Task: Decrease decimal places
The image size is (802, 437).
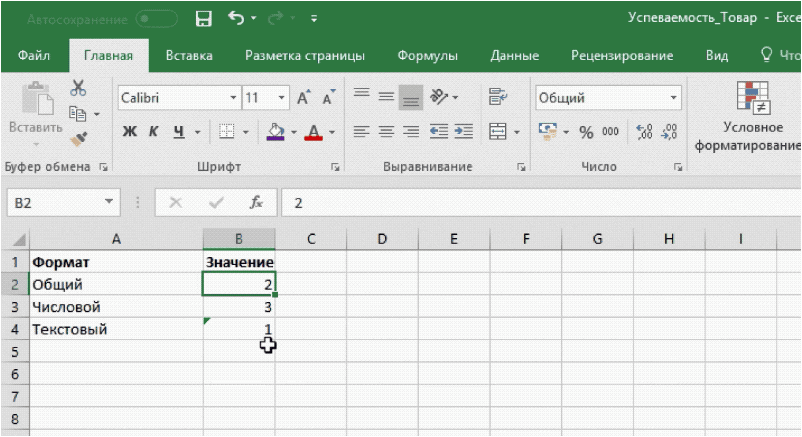Action: click(x=669, y=132)
